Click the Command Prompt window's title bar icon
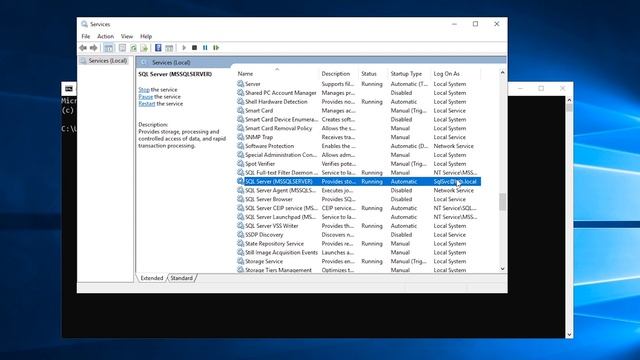This screenshot has height=360, width=640. coord(69,89)
